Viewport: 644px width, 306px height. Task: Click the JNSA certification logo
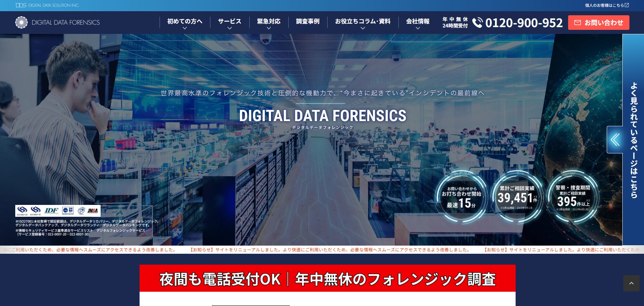click(92, 211)
